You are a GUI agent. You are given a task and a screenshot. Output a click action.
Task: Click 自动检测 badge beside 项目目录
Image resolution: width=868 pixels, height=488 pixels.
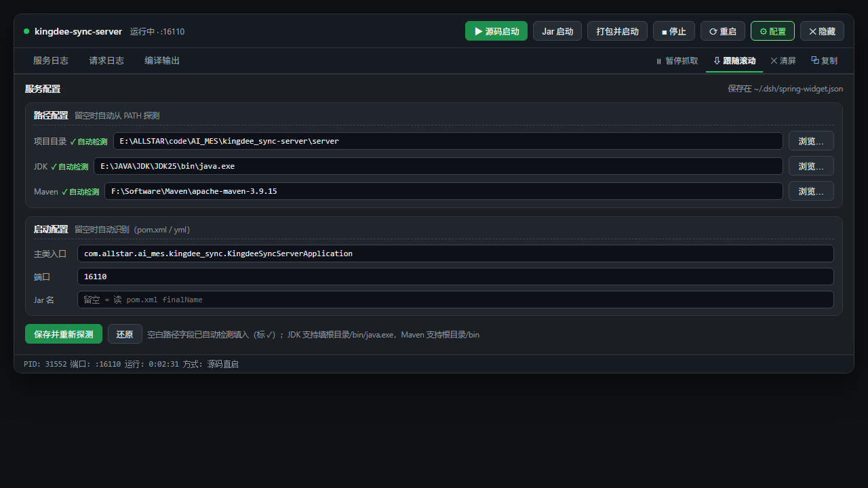point(89,142)
